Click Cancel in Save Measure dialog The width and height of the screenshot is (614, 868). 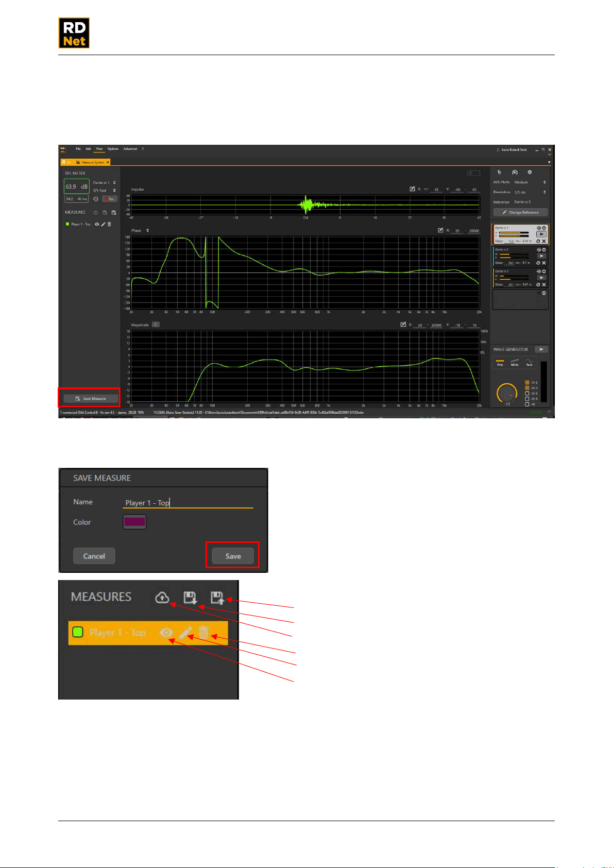[94, 556]
